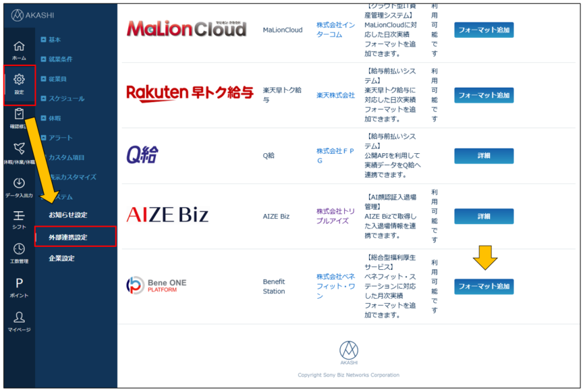Click the 楽天早トク給与 service name text
This screenshot has height=392, width=587.
(x=282, y=95)
